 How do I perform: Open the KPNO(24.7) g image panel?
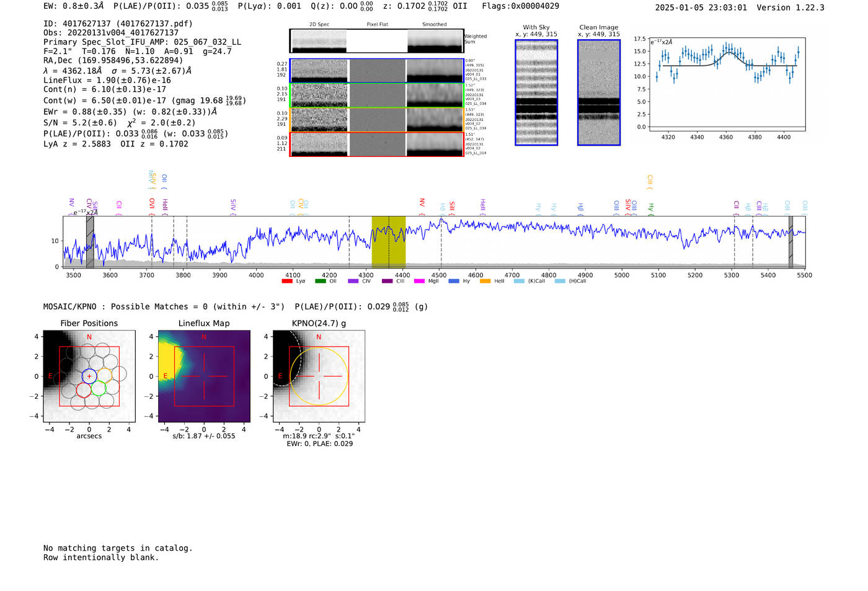[x=319, y=376]
